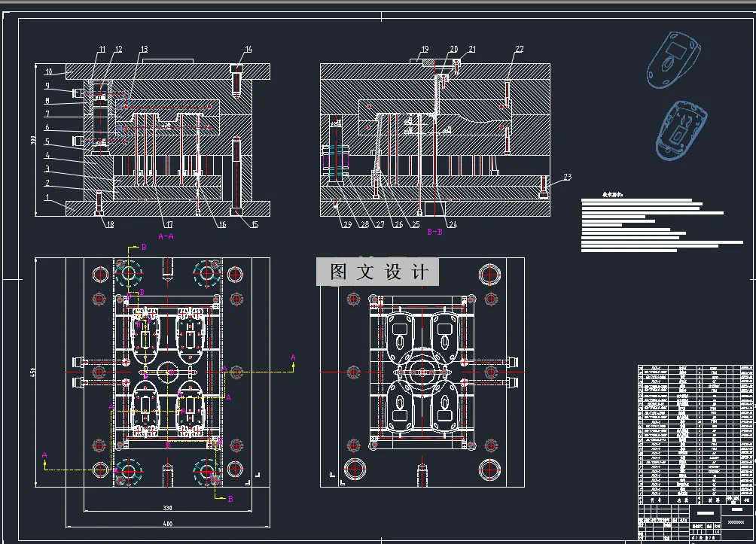
Task: Select part balloon number 6
Action: click(x=47, y=128)
